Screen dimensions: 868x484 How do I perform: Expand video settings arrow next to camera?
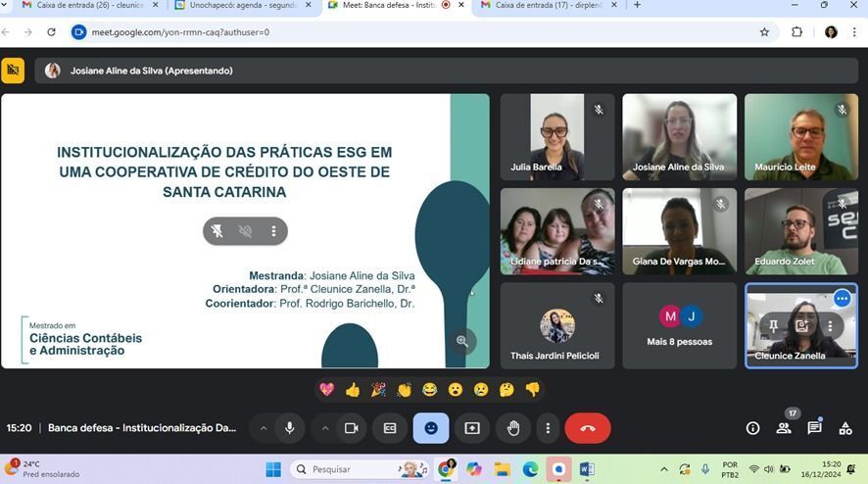coord(325,428)
